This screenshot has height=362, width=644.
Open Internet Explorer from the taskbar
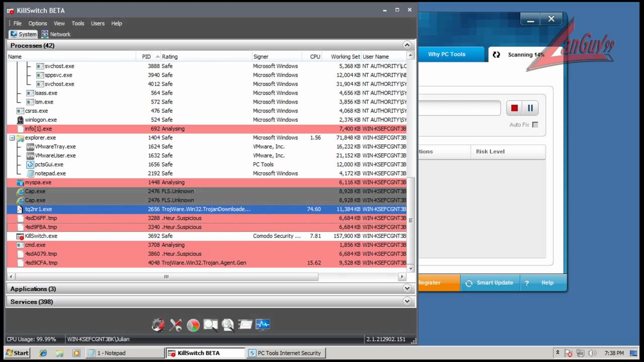43,353
